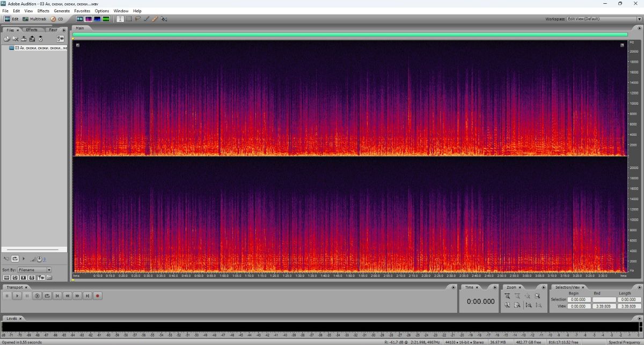Select the Time Selection tool
Viewport: 644px width, 345px height.
(120, 19)
